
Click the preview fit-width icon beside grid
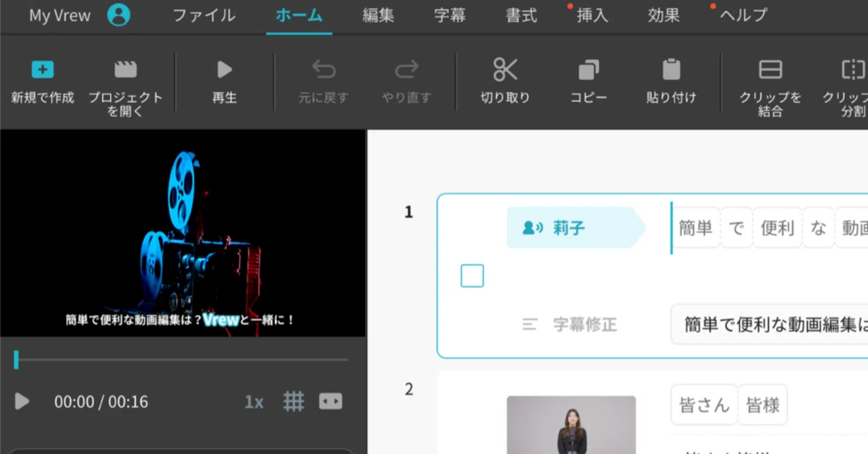tap(331, 401)
